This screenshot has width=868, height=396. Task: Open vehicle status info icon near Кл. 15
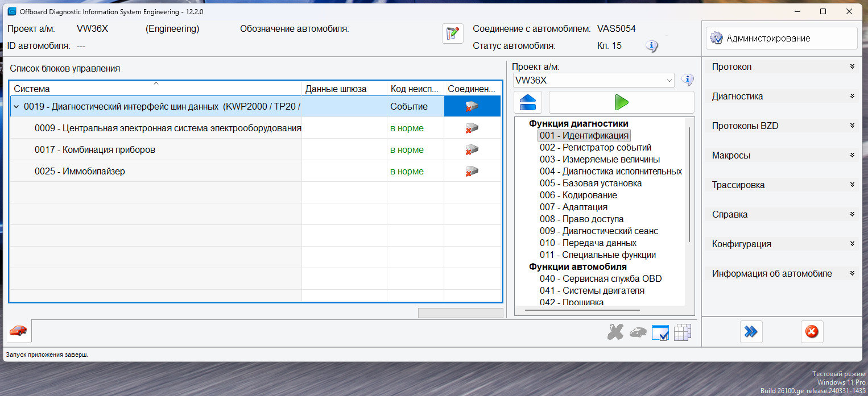652,46
